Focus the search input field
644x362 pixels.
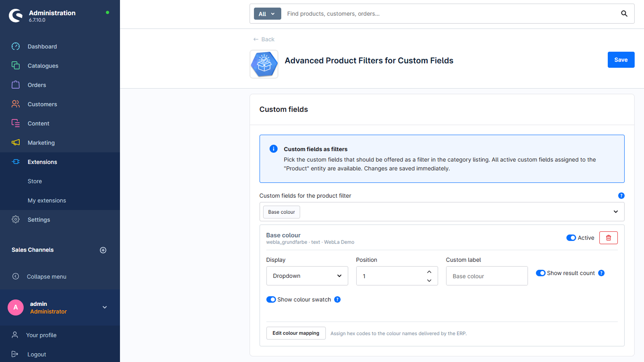click(449, 14)
